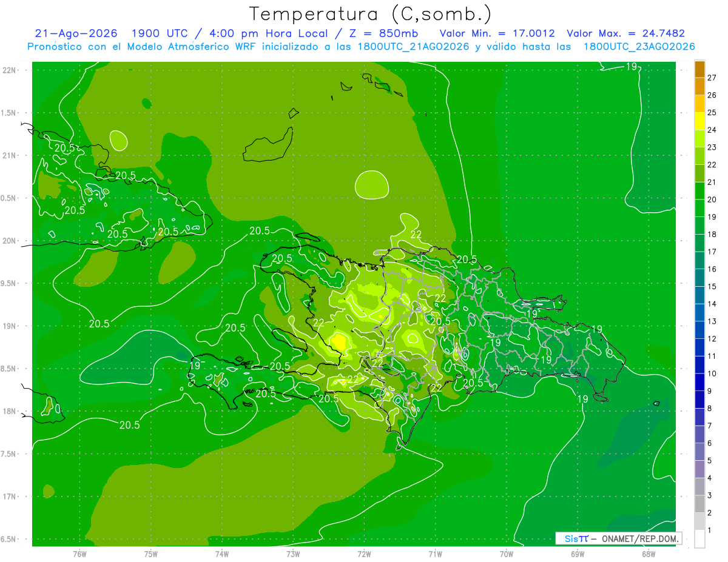Pick the blue legend swatch between 12 and 13
728x562 pixels.
pos(699,330)
